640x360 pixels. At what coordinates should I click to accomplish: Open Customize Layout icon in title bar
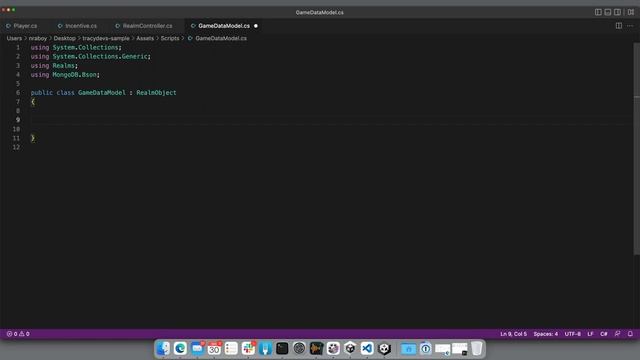point(631,12)
